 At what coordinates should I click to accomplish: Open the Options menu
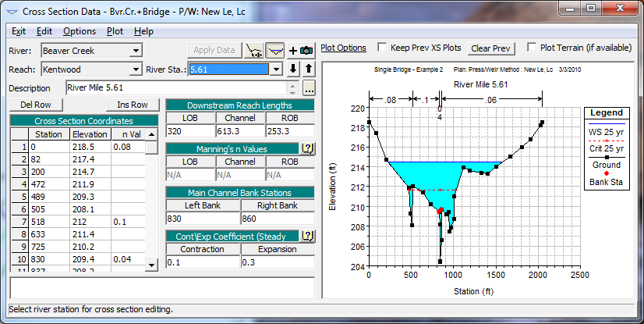(80, 31)
